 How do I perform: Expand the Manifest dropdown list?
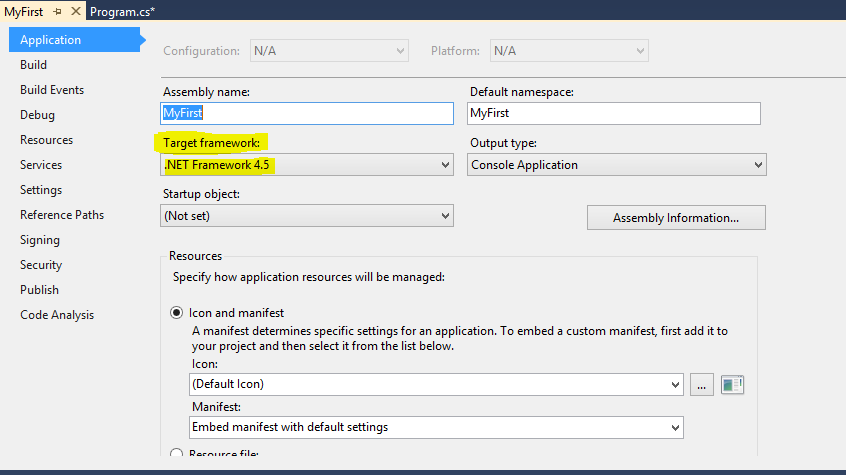pos(436,428)
